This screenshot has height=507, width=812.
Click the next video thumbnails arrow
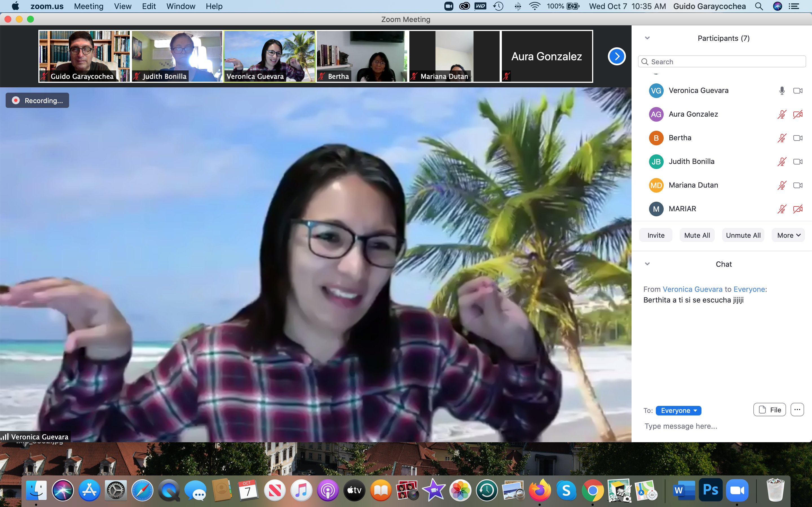point(616,56)
